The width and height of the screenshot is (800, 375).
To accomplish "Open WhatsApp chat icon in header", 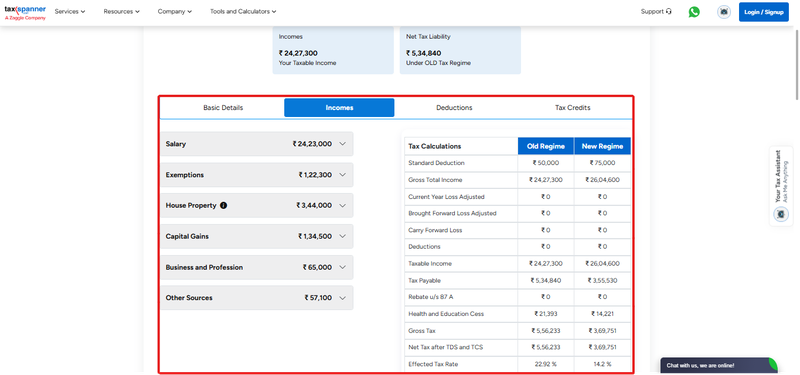I will [x=694, y=12].
